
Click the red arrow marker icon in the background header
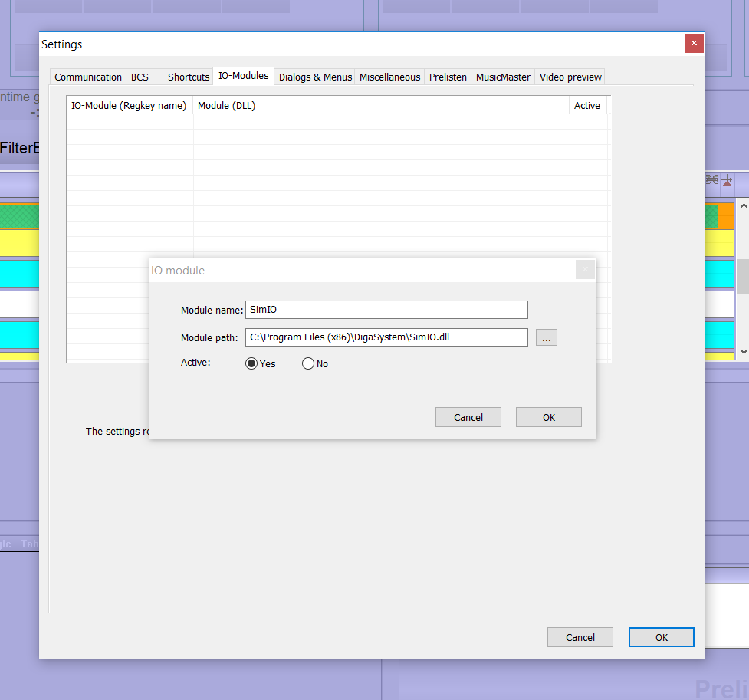[x=727, y=181]
